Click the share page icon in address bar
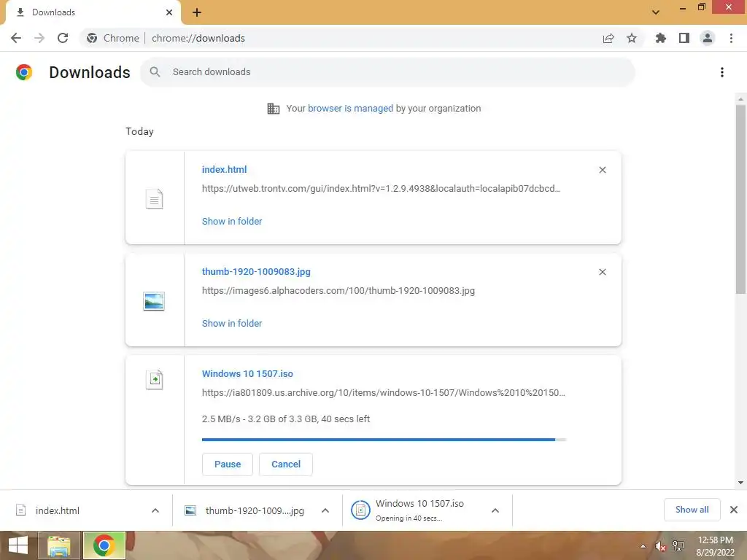The image size is (747, 560). [608, 38]
